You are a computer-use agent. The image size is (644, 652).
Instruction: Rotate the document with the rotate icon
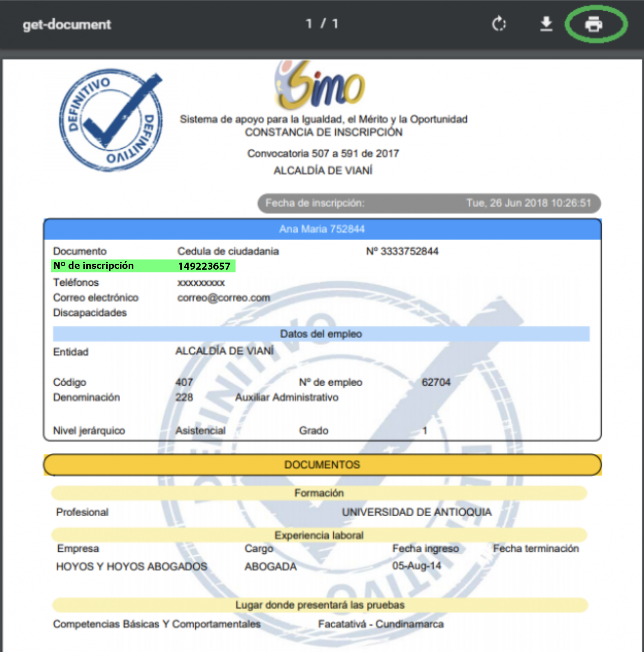tap(499, 24)
